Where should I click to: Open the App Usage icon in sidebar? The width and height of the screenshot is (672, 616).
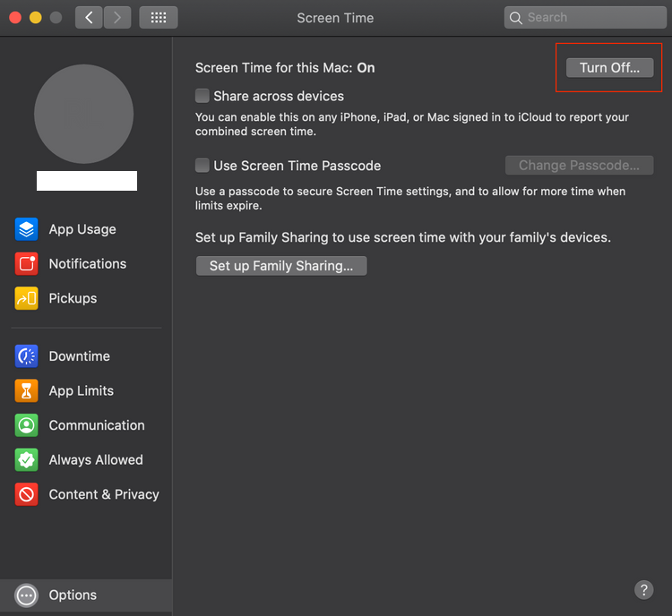tap(27, 229)
